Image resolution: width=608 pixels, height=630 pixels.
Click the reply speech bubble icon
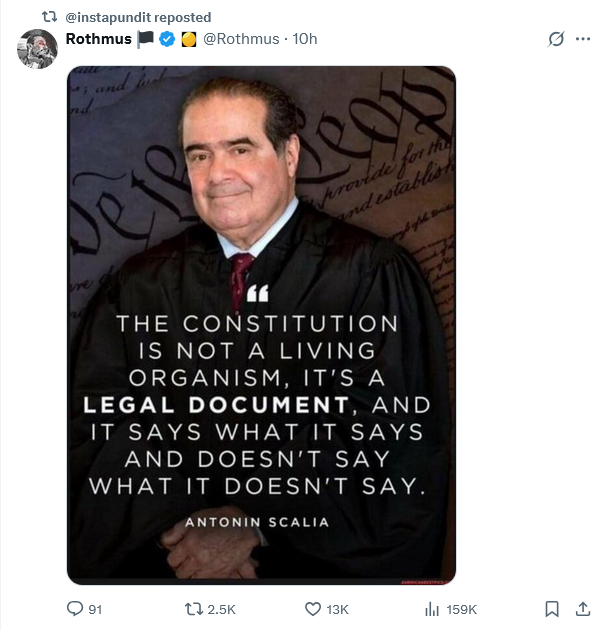(75, 609)
